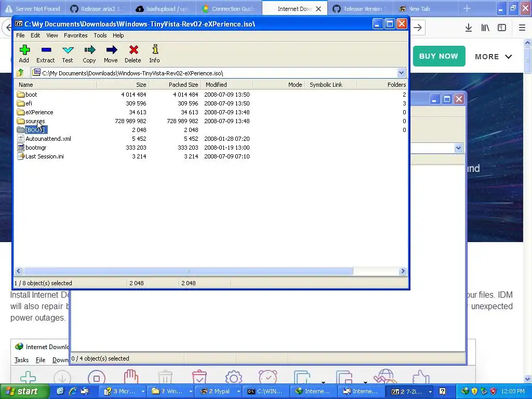Expand the address dropdown in background 7-Zip window
Image resolution: width=532 pixels, height=399 pixels.
coord(458,148)
